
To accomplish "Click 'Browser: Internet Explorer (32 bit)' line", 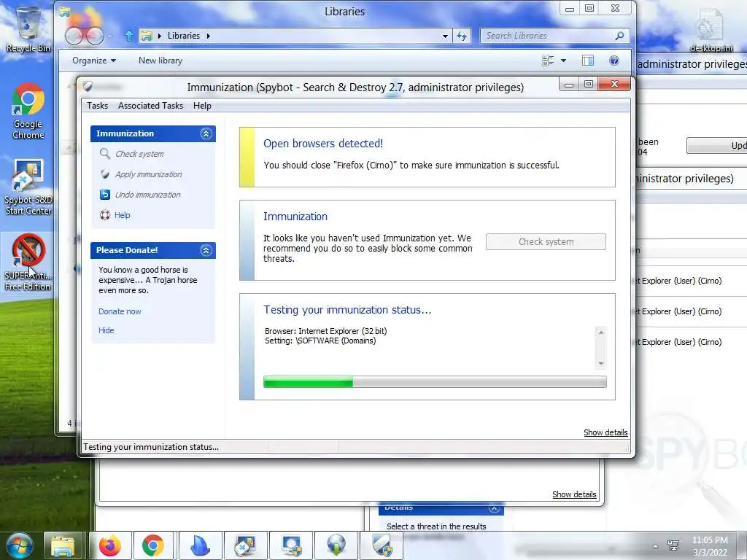I will (x=326, y=331).
